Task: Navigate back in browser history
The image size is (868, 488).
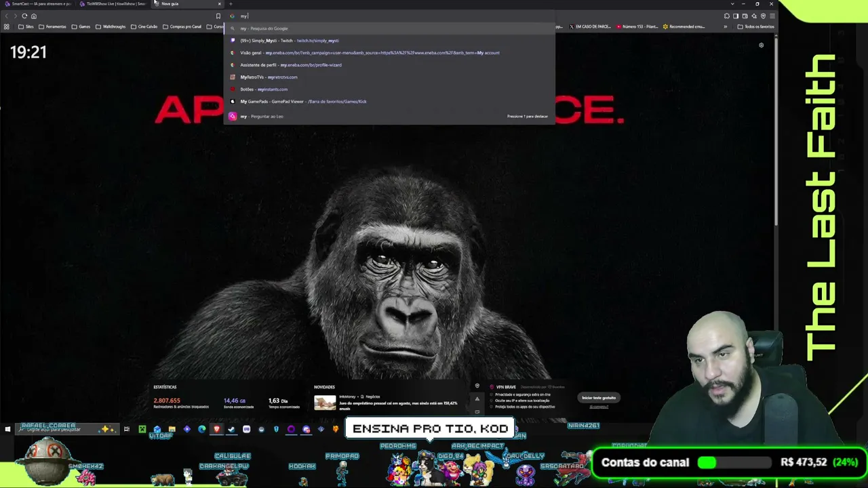Action: point(7,16)
